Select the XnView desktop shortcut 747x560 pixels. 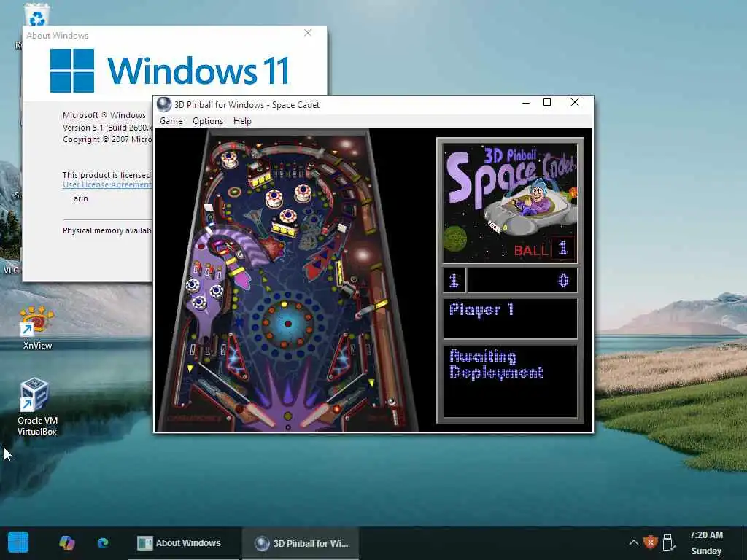click(36, 329)
